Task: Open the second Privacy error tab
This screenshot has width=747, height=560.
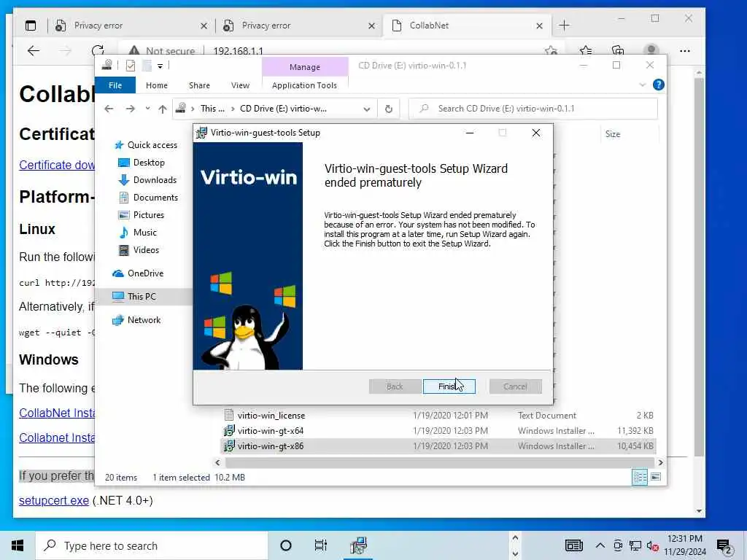Action: (x=298, y=26)
